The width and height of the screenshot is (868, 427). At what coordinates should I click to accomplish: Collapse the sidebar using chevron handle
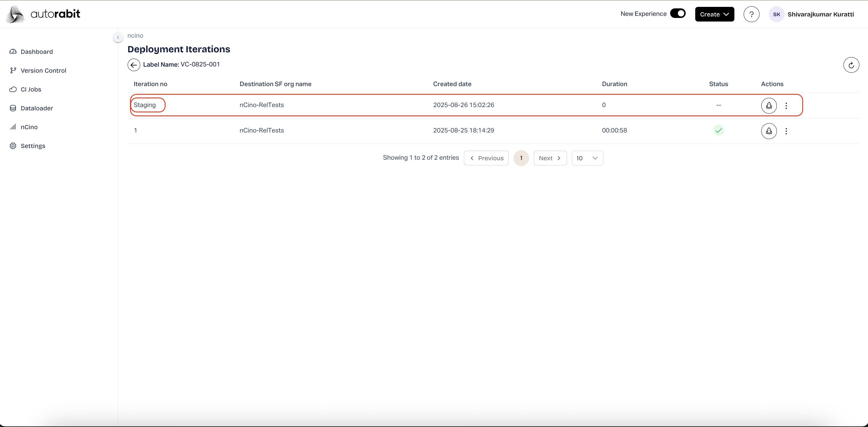coord(118,37)
